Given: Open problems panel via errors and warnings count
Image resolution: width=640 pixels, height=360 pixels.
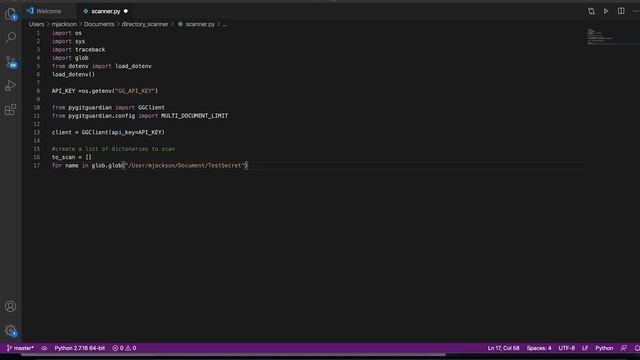Looking at the screenshot, I should (124, 348).
